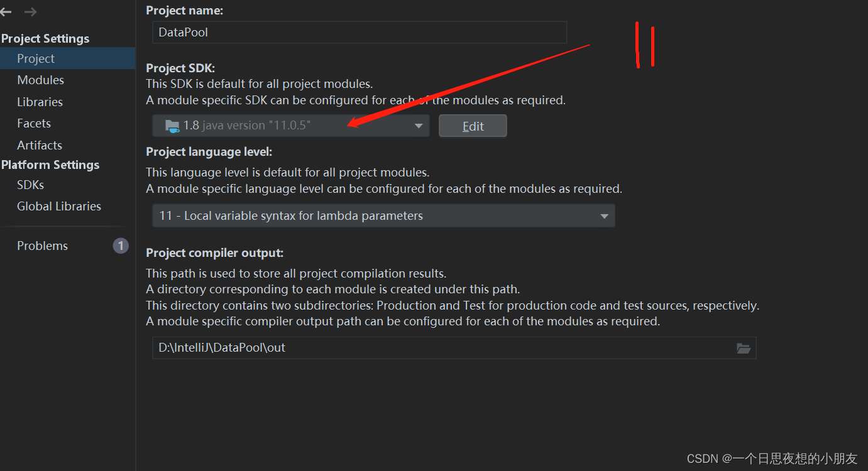Open the Facets section
This screenshot has width=868, height=471.
(x=34, y=123)
